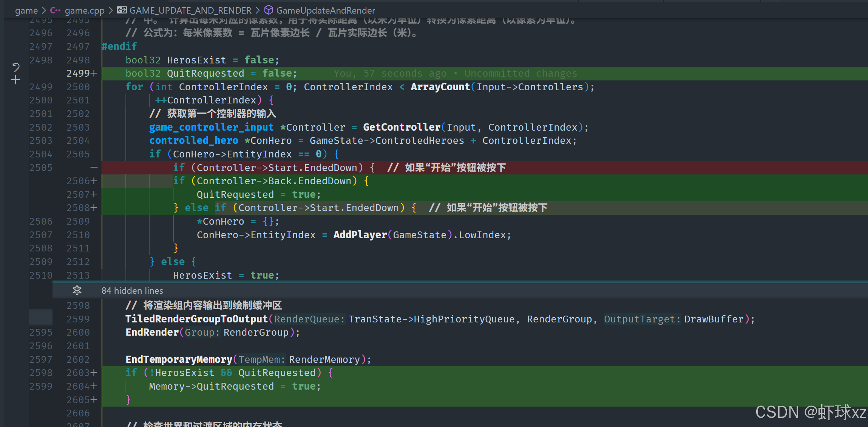Click the plus insertion marker at line 2499
Viewport: 868px width, 427px height.
click(x=94, y=73)
